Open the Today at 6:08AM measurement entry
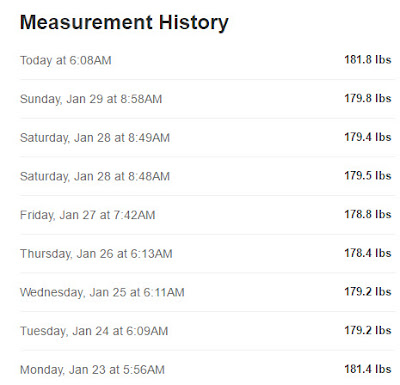The height and width of the screenshot is (385, 400). click(207, 60)
